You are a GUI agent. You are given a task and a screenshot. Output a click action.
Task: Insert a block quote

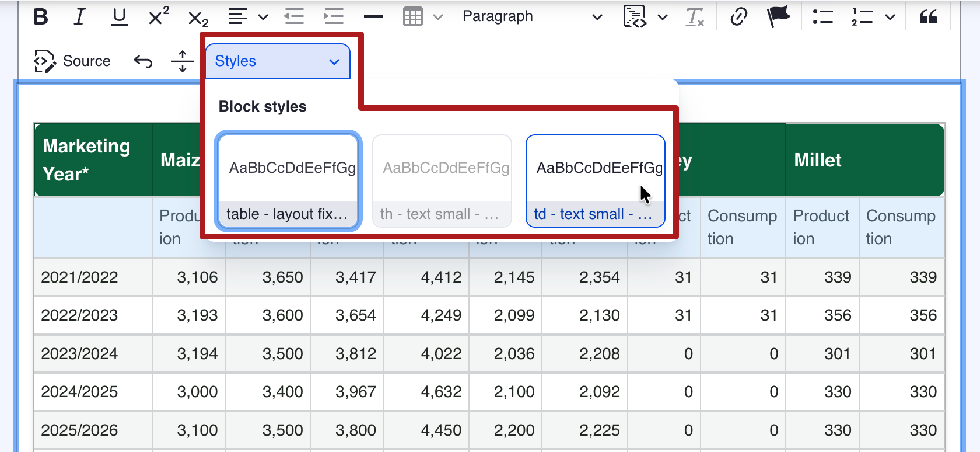[x=928, y=17]
